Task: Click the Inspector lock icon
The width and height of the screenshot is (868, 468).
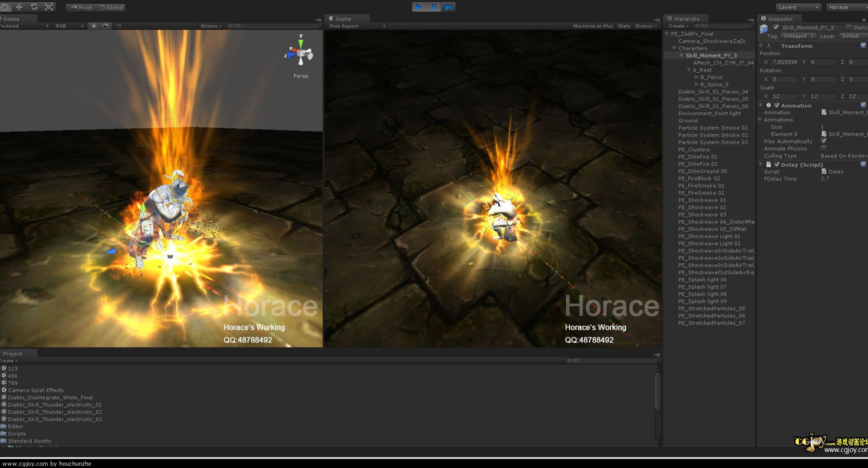Action: (864, 19)
